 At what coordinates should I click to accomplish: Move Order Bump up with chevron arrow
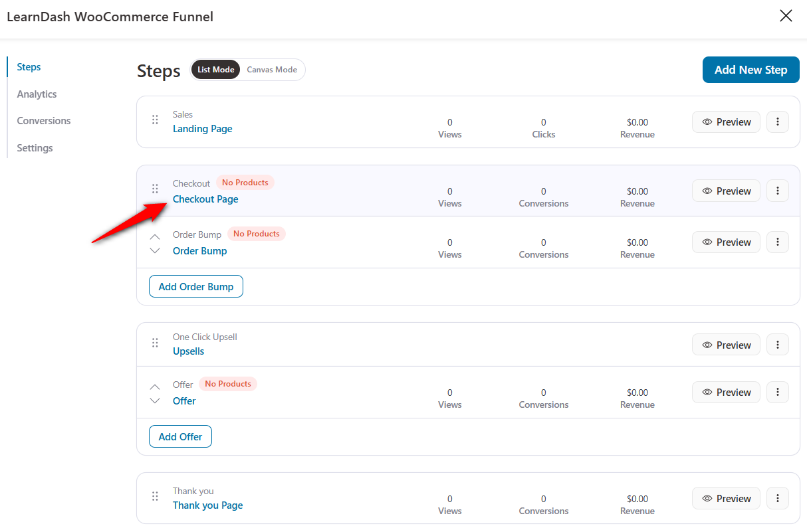(x=155, y=236)
